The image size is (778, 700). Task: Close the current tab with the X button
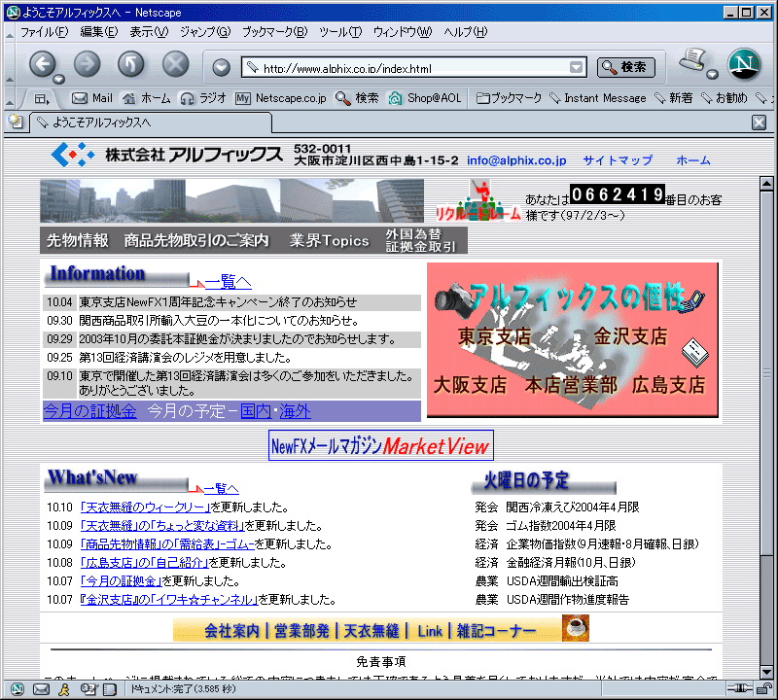click(759, 122)
